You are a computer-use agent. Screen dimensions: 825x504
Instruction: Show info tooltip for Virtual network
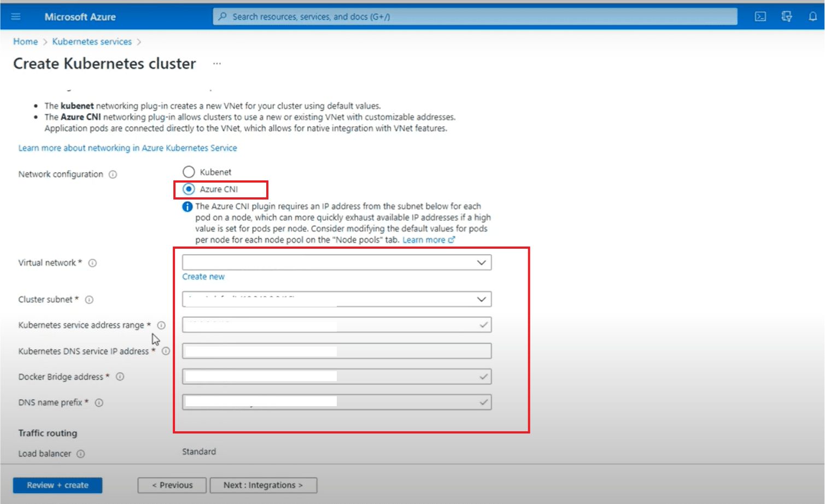coord(92,263)
